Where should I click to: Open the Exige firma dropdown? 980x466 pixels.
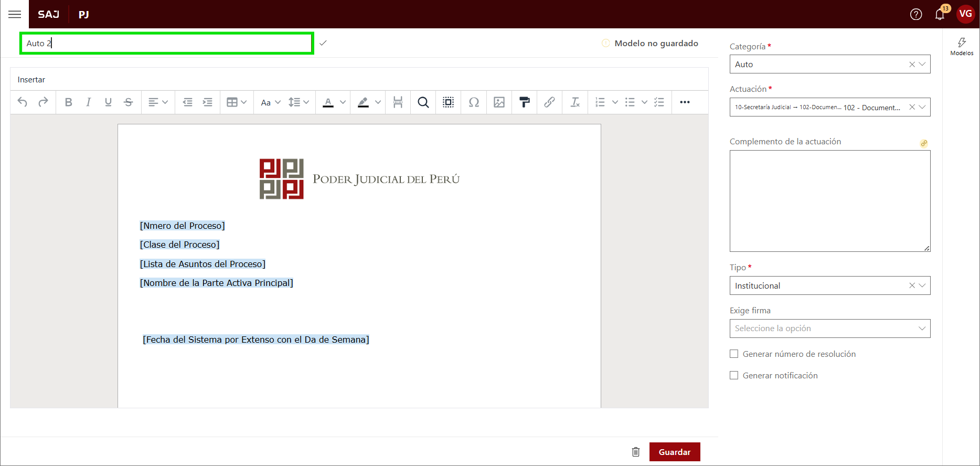click(x=922, y=329)
